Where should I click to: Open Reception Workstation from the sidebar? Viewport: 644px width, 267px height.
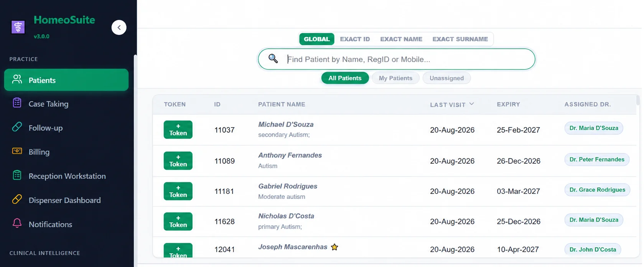pos(66,176)
